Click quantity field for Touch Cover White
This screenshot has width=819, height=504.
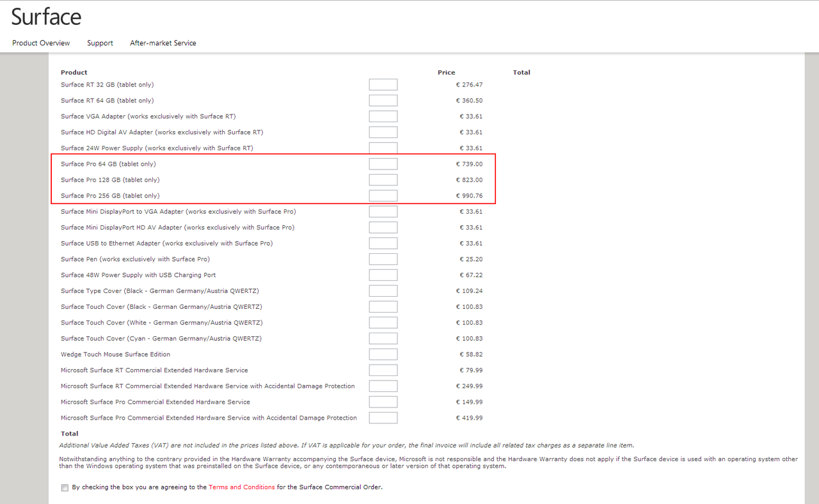383,322
